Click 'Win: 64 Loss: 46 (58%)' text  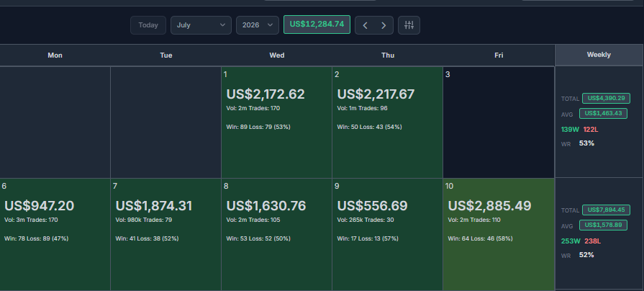[480, 238]
